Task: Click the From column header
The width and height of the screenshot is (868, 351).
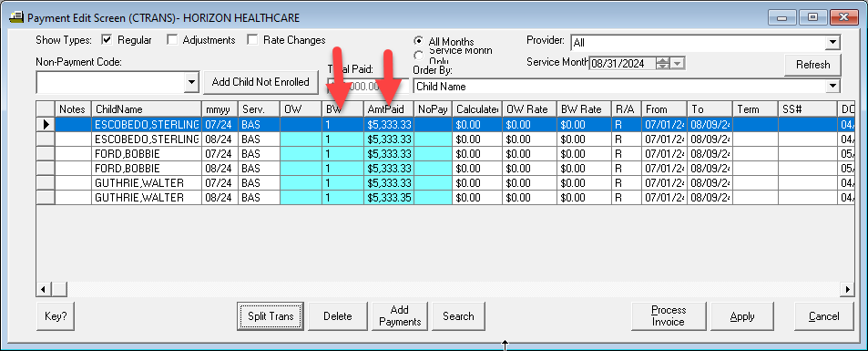Action: [x=664, y=109]
